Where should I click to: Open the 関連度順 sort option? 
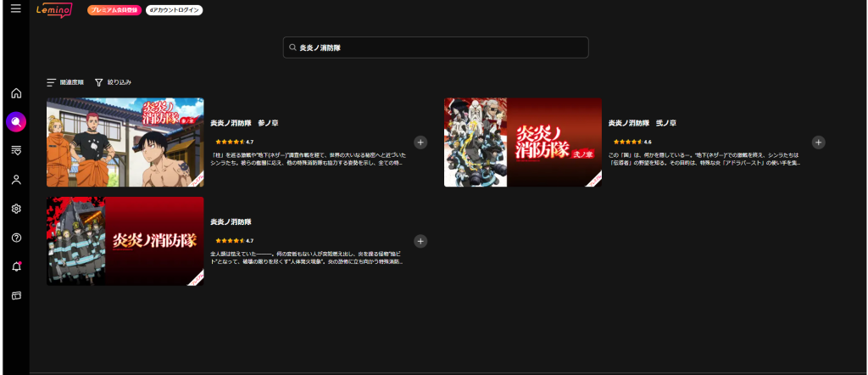click(x=71, y=82)
